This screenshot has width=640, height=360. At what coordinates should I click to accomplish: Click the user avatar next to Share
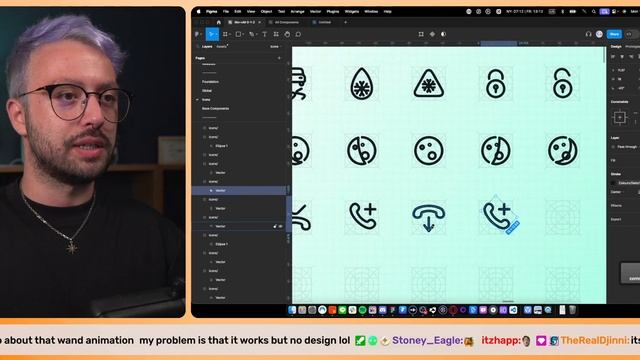(x=599, y=34)
